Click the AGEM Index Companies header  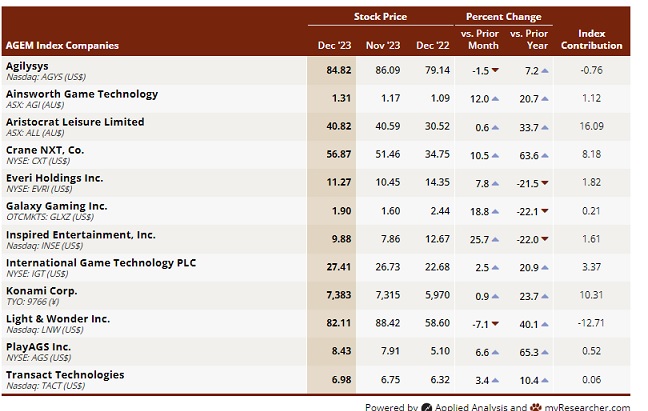point(62,45)
